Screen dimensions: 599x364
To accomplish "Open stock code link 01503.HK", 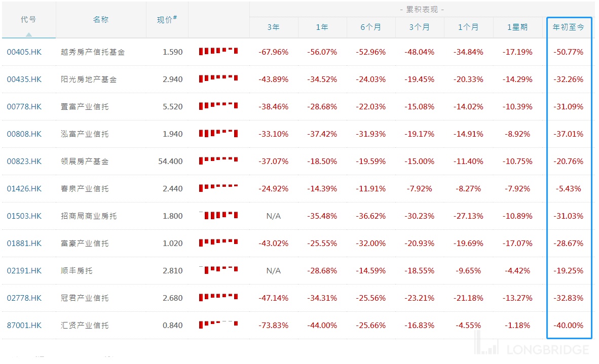I will [24, 216].
